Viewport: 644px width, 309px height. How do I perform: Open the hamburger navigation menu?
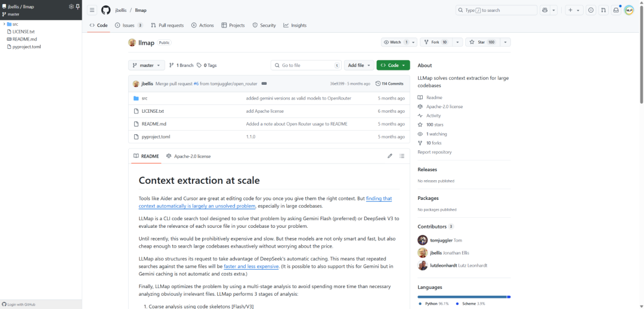pyautogui.click(x=92, y=10)
